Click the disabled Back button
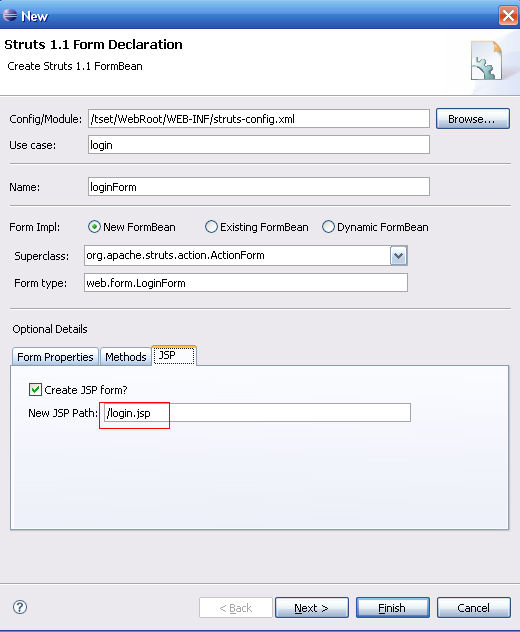The width and height of the screenshot is (520, 632). click(x=236, y=607)
